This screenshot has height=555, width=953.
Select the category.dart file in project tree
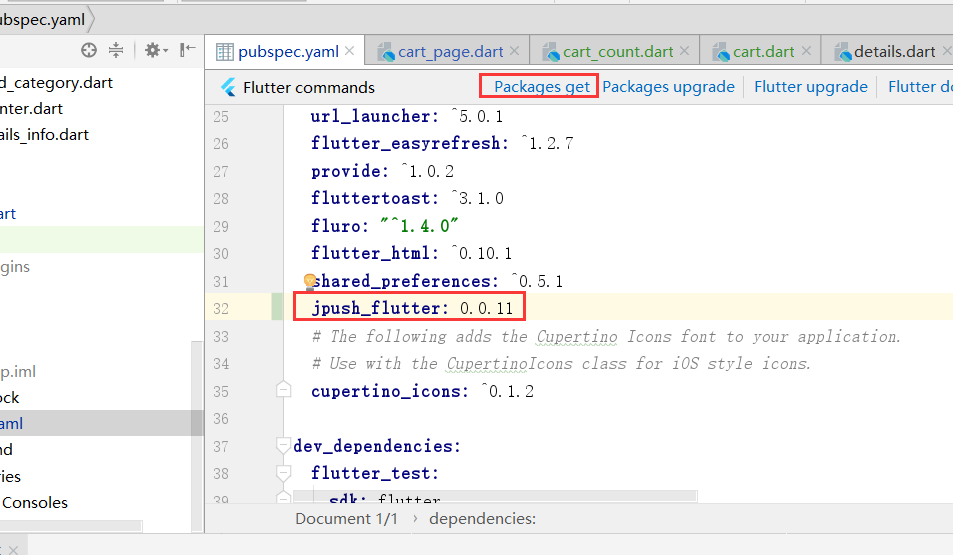pos(57,83)
